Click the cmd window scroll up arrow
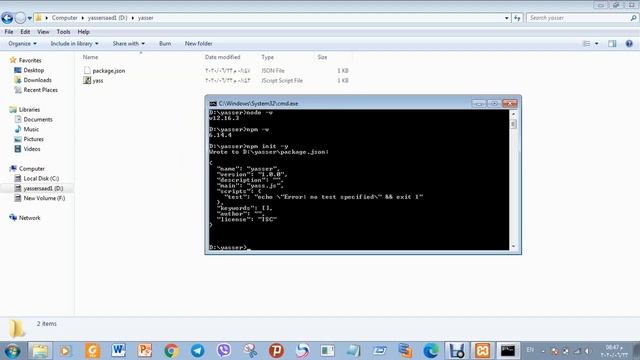The image size is (640, 360). click(513, 114)
